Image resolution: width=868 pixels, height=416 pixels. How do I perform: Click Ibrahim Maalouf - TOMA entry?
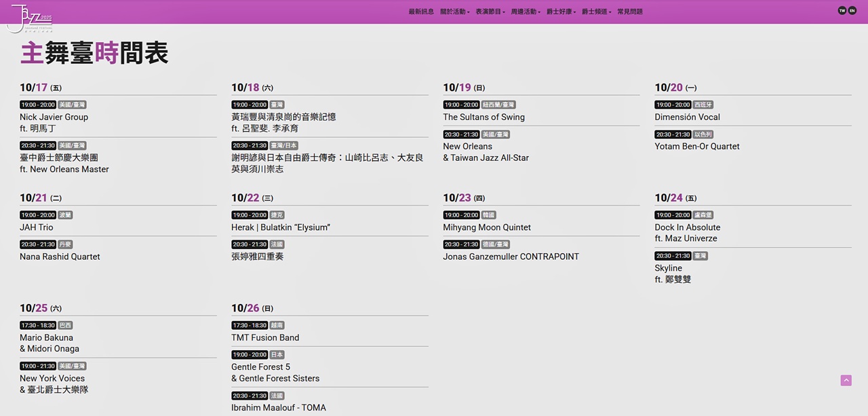[278, 408]
